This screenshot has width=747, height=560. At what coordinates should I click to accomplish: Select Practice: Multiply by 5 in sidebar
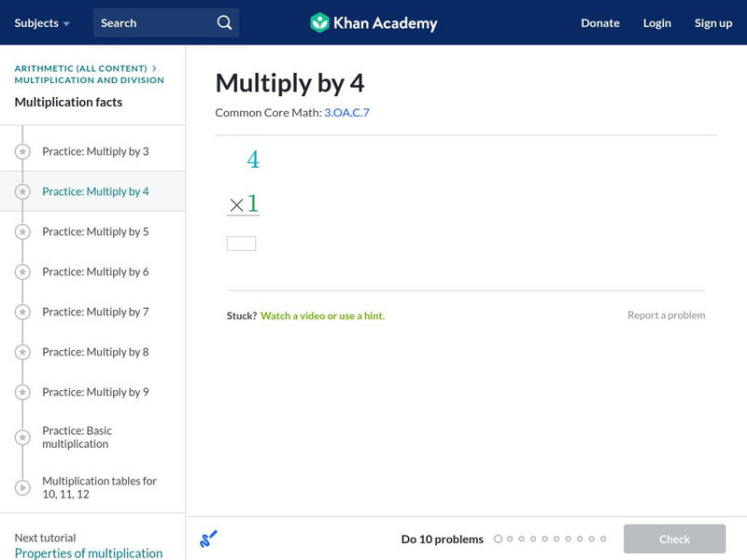pos(95,231)
